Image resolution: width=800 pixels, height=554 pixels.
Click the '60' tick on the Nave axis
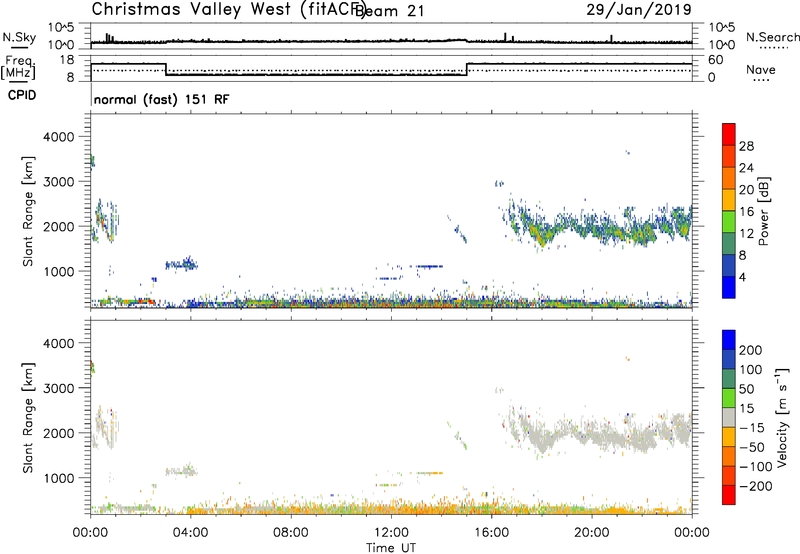tap(716, 60)
